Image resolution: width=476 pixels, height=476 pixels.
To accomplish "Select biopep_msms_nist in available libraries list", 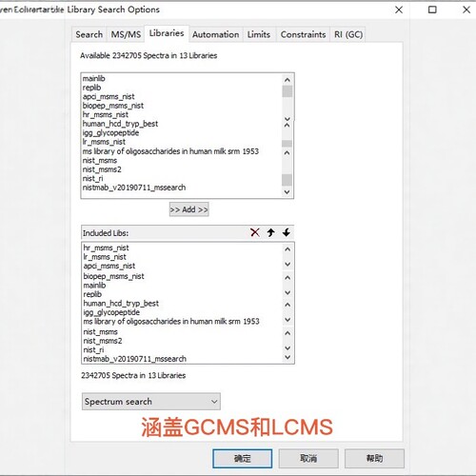I will tap(113, 106).
